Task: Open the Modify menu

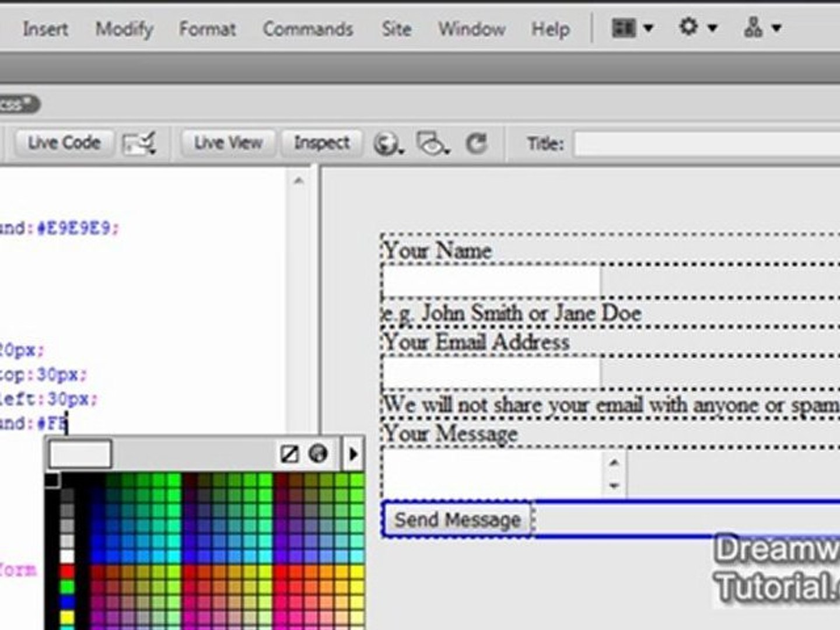Action: (124, 29)
